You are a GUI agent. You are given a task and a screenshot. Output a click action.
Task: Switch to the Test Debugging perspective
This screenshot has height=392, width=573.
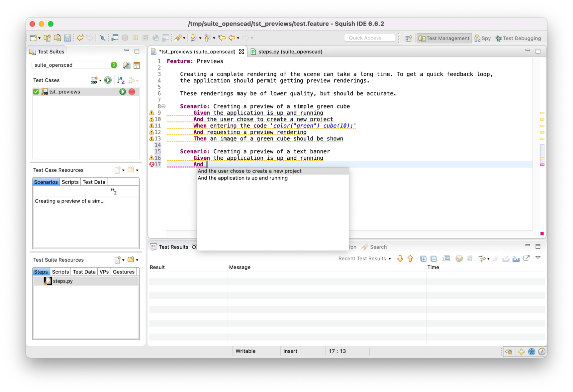coord(518,38)
